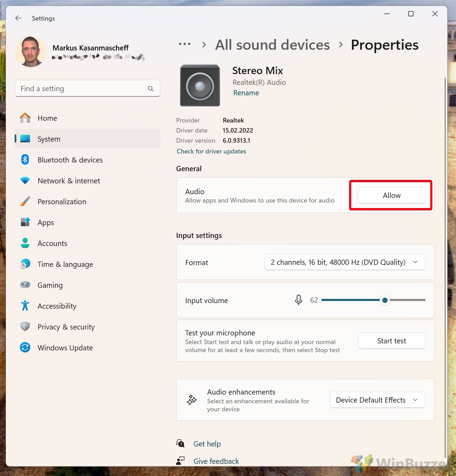Click the Network wifi icon
The width and height of the screenshot is (456, 476).
click(x=25, y=181)
